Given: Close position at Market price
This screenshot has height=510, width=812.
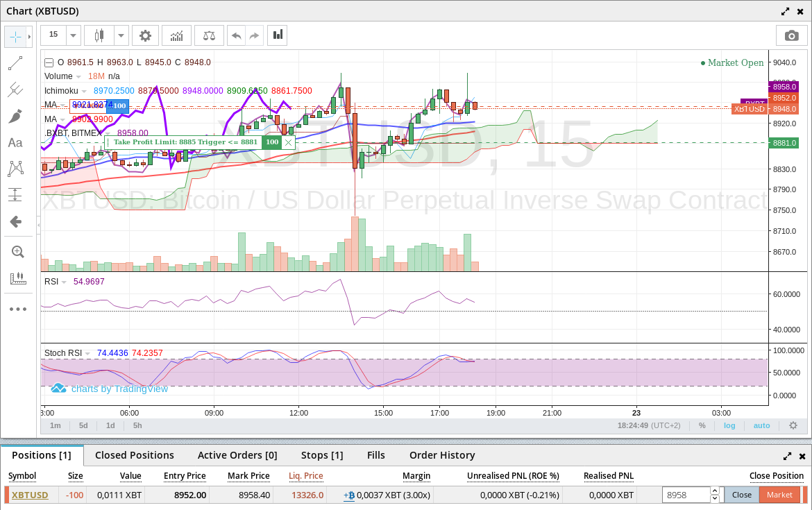Looking at the screenshot, I should pyautogui.click(x=779, y=495).
